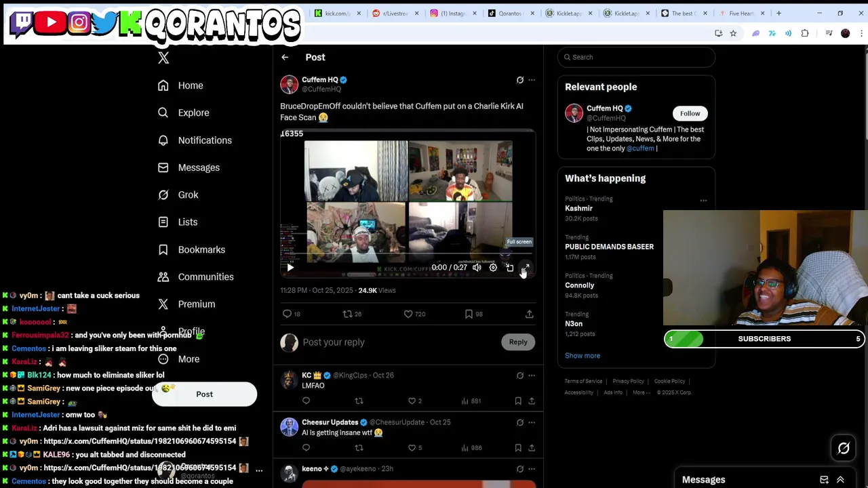Click reply icon with 18 replies
The width and height of the screenshot is (868, 488).
292,314
